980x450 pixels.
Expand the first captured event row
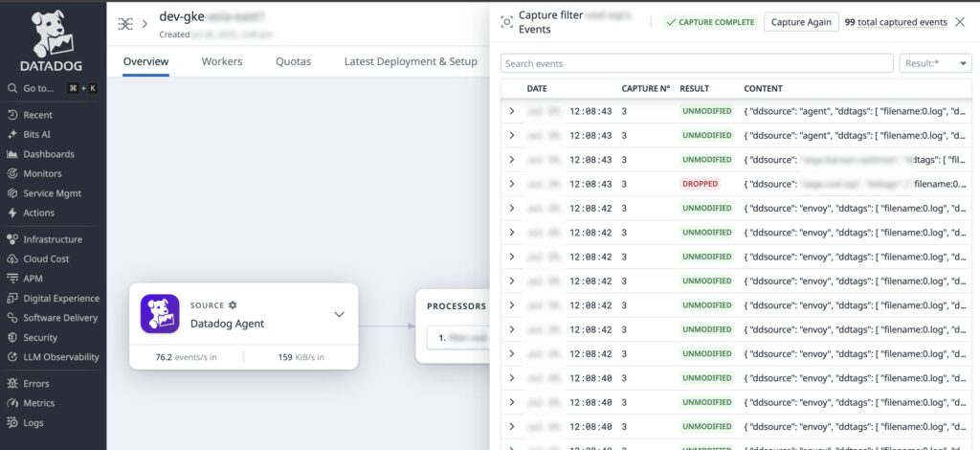[512, 111]
